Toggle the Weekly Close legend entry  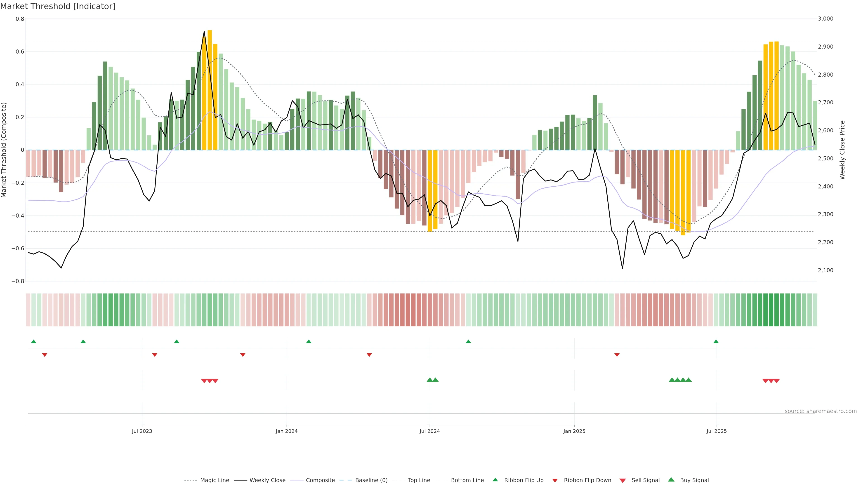(267, 480)
